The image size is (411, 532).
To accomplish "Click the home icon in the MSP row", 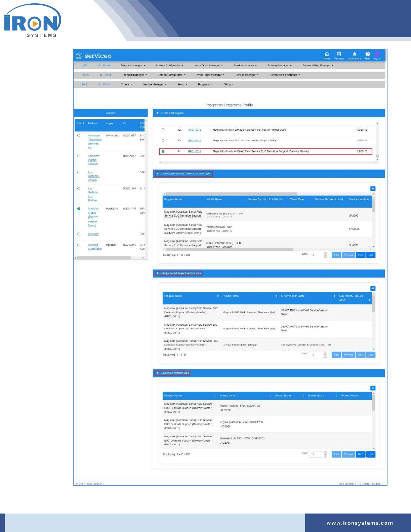I will tap(99, 66).
